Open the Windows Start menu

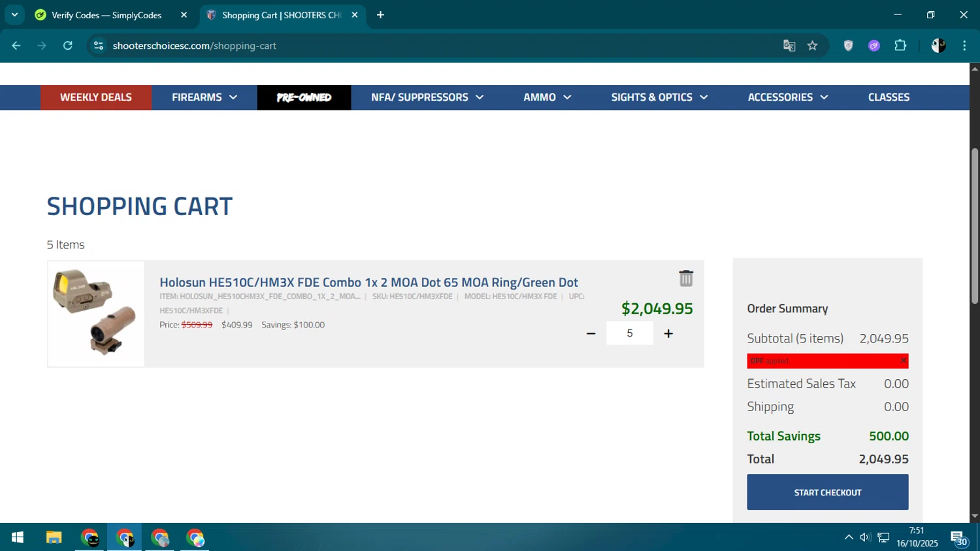18,537
